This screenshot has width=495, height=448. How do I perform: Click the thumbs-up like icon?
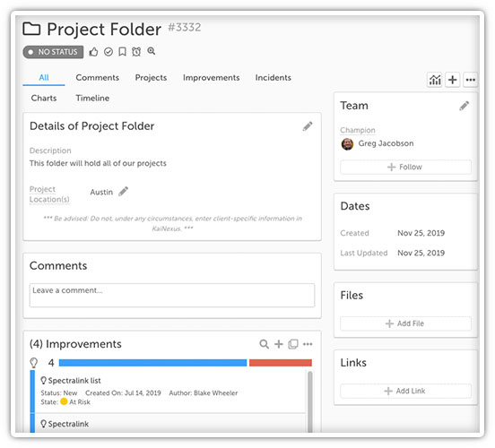click(x=93, y=52)
